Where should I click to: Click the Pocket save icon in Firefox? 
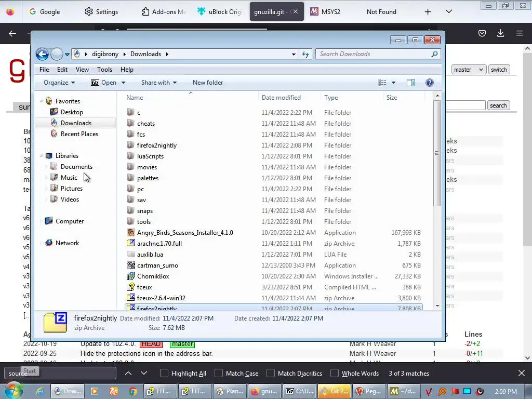click(x=482, y=33)
